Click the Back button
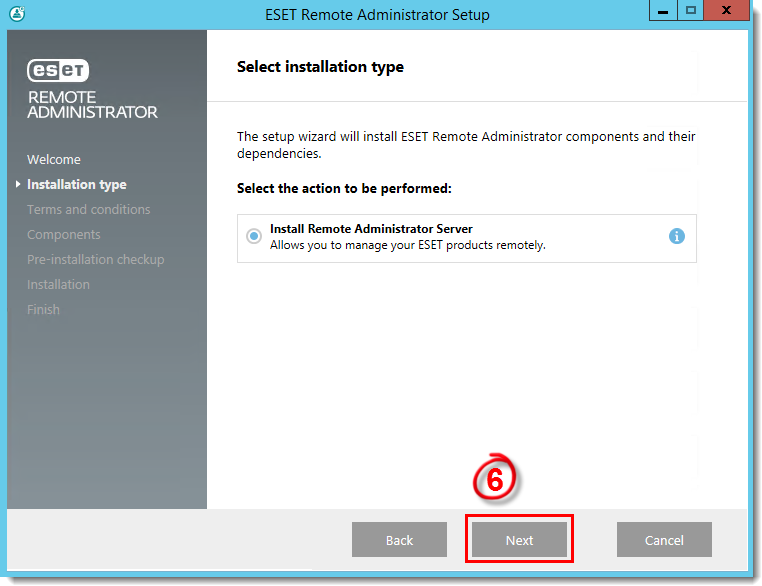Viewport: 762px width, 586px height. click(x=399, y=539)
